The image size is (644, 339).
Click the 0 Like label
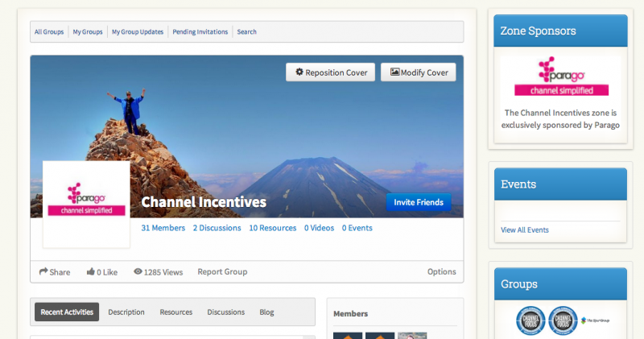click(107, 272)
